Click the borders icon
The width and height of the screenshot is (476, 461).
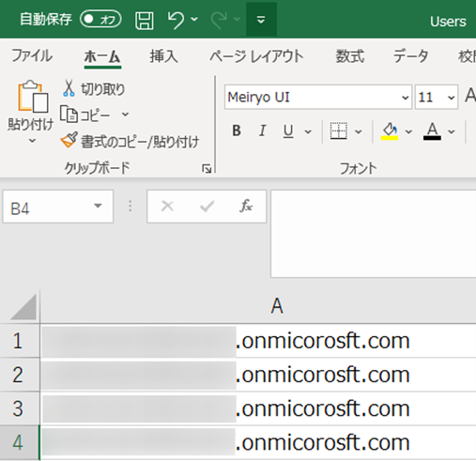tap(338, 131)
